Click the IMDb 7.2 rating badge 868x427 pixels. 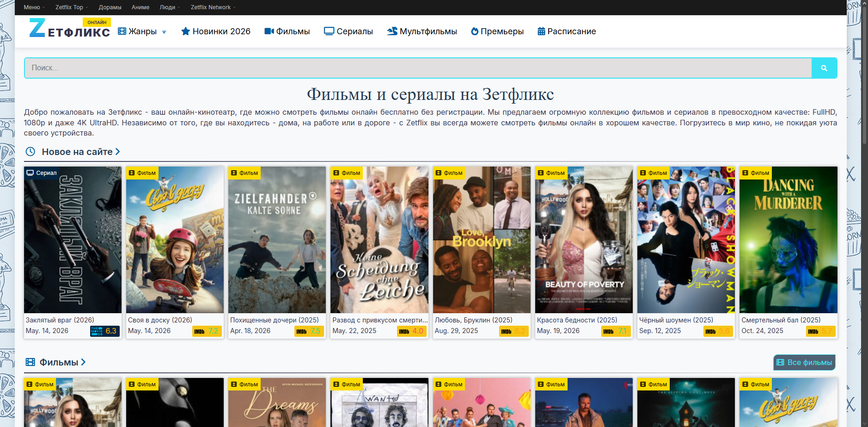[207, 331]
